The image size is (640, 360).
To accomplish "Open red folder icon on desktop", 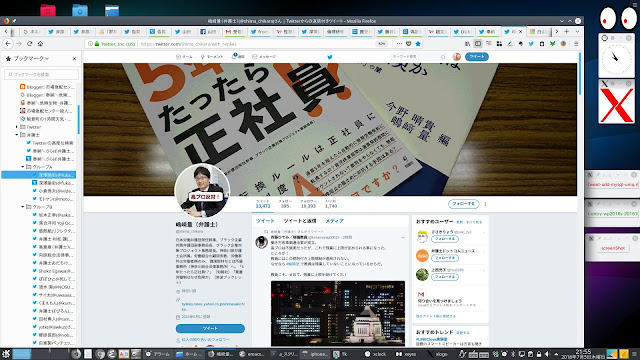I will [x=48, y=10].
